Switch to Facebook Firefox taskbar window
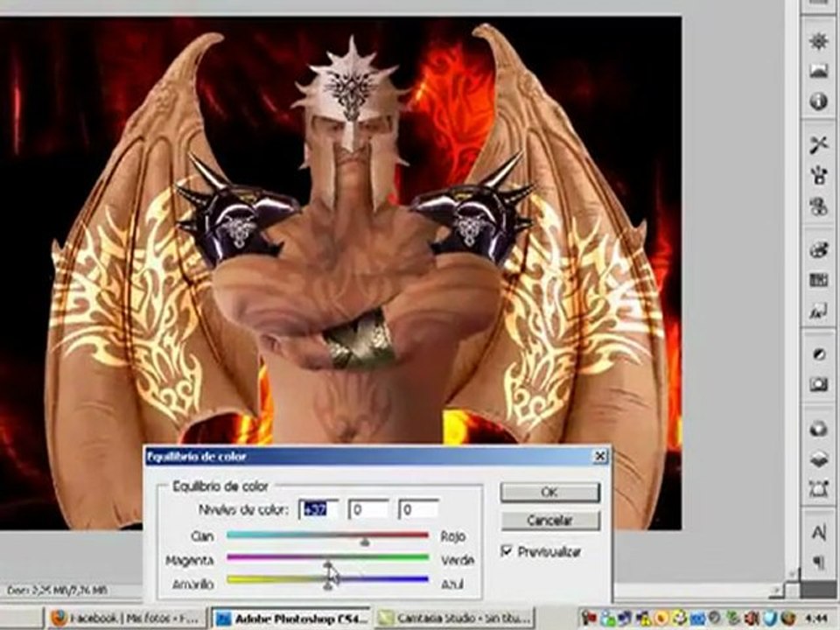Image resolution: width=840 pixels, height=630 pixels. [126, 619]
